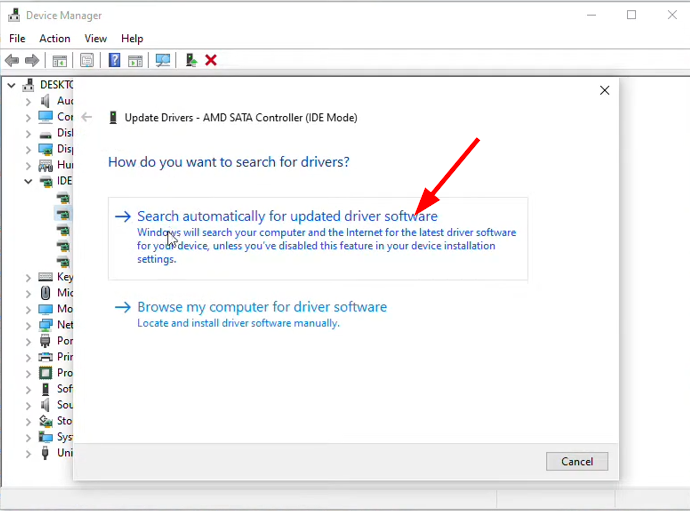Select the Processors category icon
Viewport: 690px width, 511px height.
pyautogui.click(x=45, y=373)
